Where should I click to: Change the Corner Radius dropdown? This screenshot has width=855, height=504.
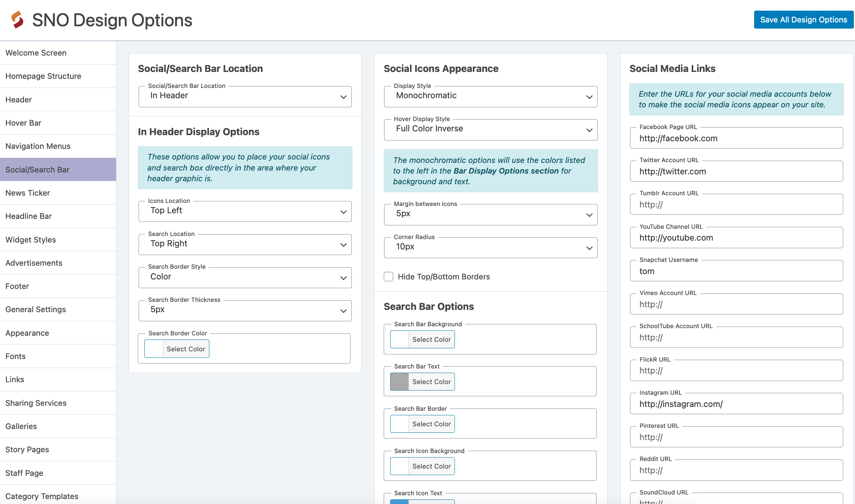pos(491,248)
